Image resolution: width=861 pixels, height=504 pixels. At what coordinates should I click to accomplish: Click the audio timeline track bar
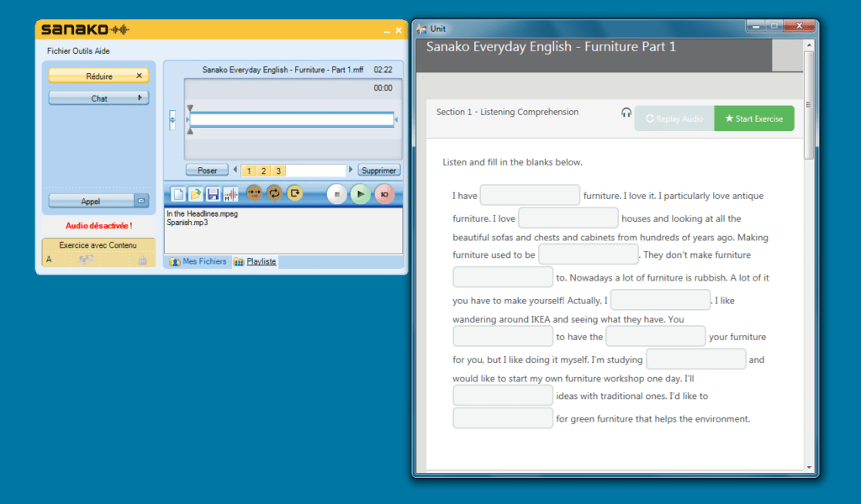[x=292, y=120]
